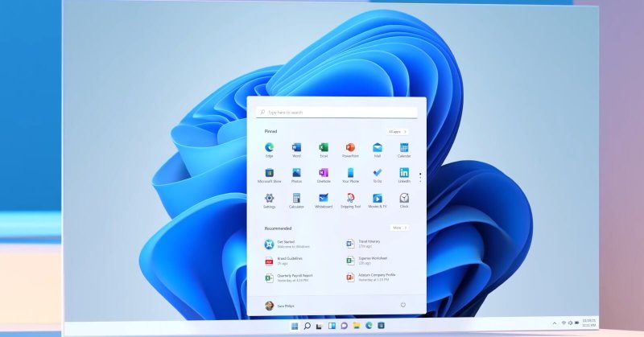
Task: Open the Sara Philips user account menu
Action: click(279, 306)
